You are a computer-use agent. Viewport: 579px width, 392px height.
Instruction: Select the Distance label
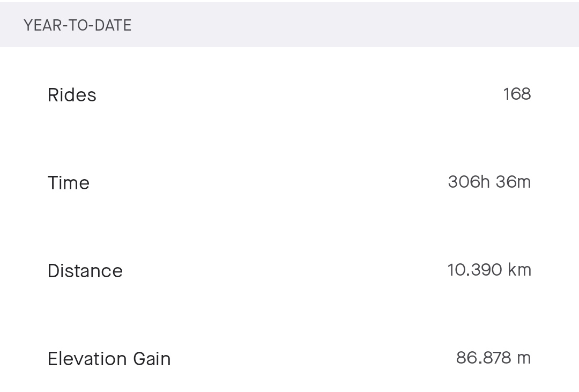tap(85, 271)
